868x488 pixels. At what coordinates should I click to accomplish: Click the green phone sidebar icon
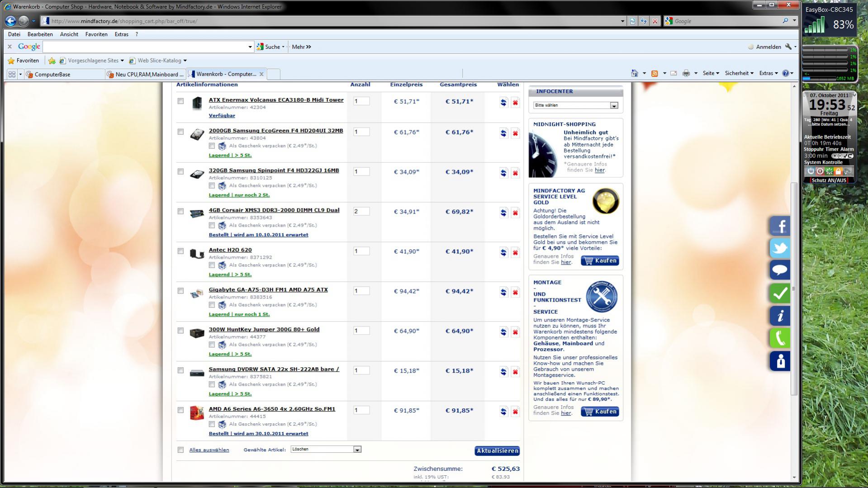(780, 338)
